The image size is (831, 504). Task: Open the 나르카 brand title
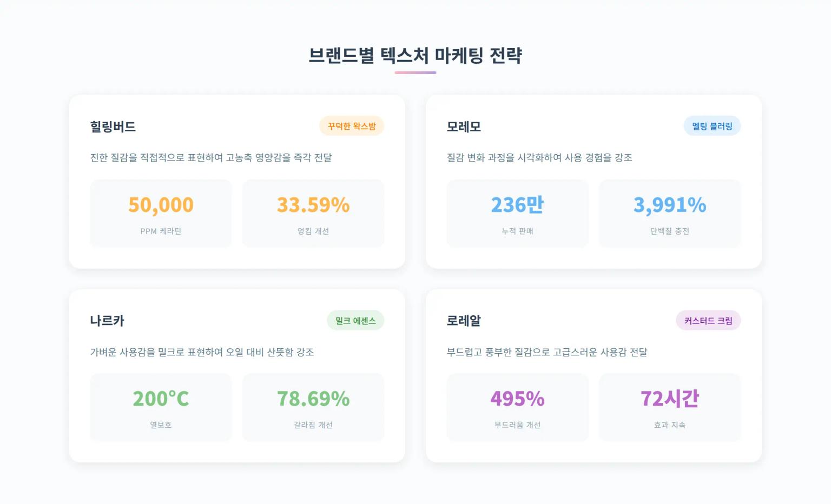107,321
